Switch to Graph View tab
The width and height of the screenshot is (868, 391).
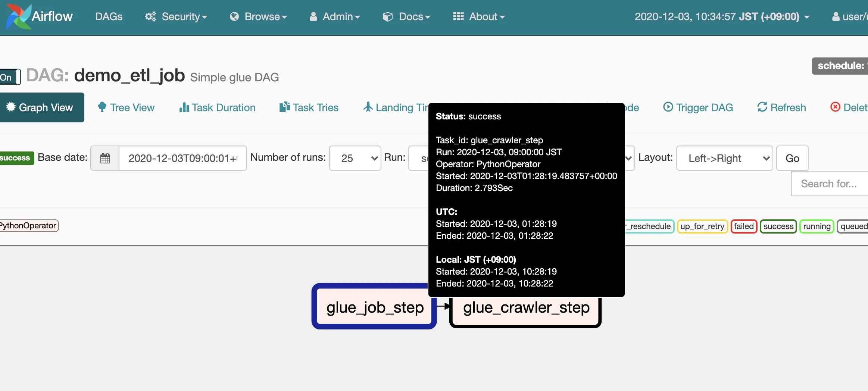click(x=42, y=107)
